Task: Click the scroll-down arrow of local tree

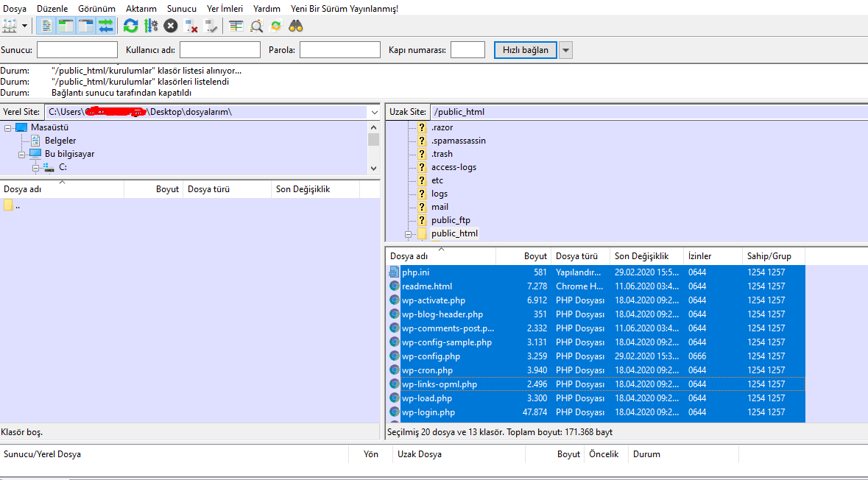Action: 374,169
